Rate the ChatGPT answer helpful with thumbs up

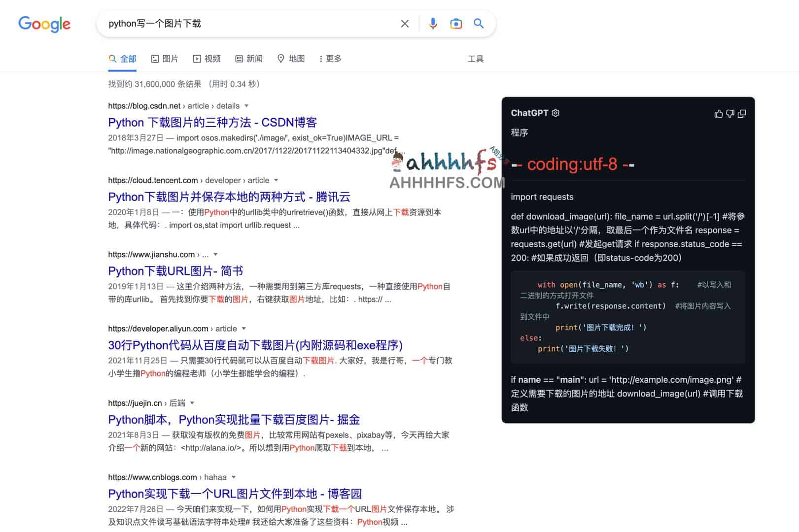point(718,113)
